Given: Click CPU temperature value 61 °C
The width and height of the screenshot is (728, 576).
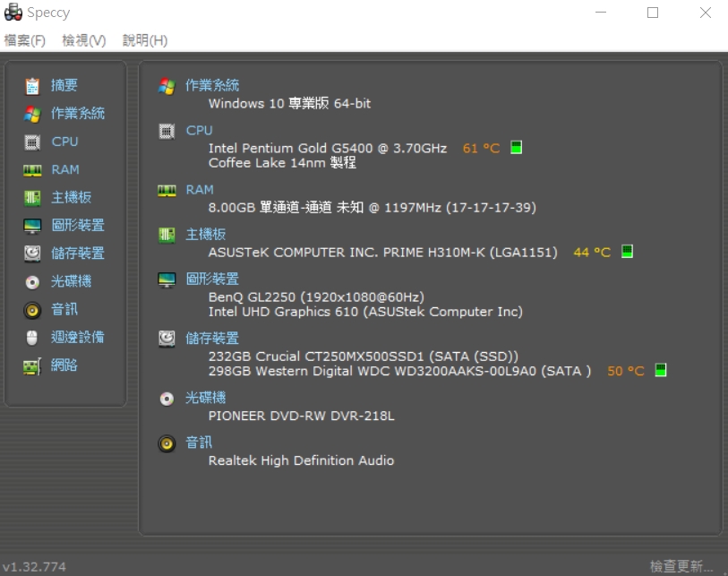Looking at the screenshot, I should pos(482,148).
